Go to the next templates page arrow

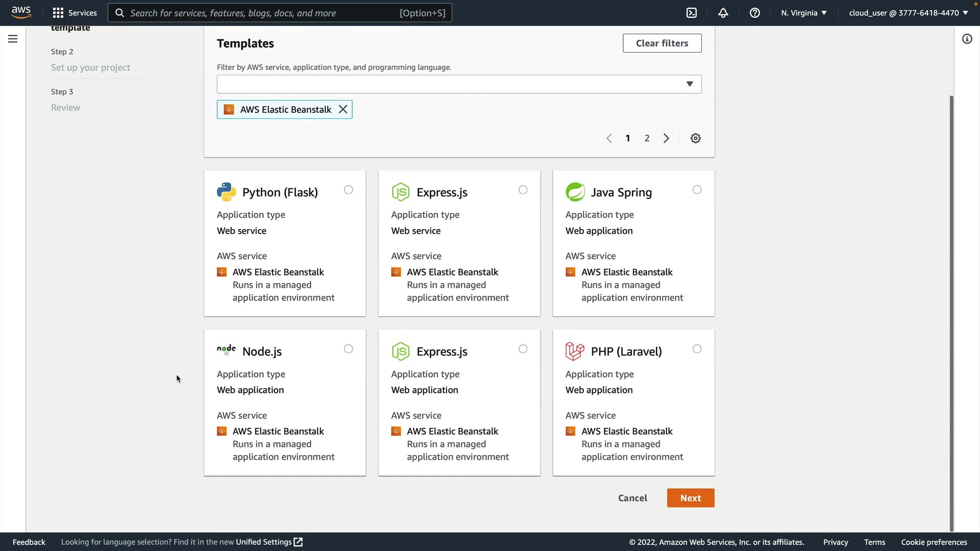(x=666, y=138)
